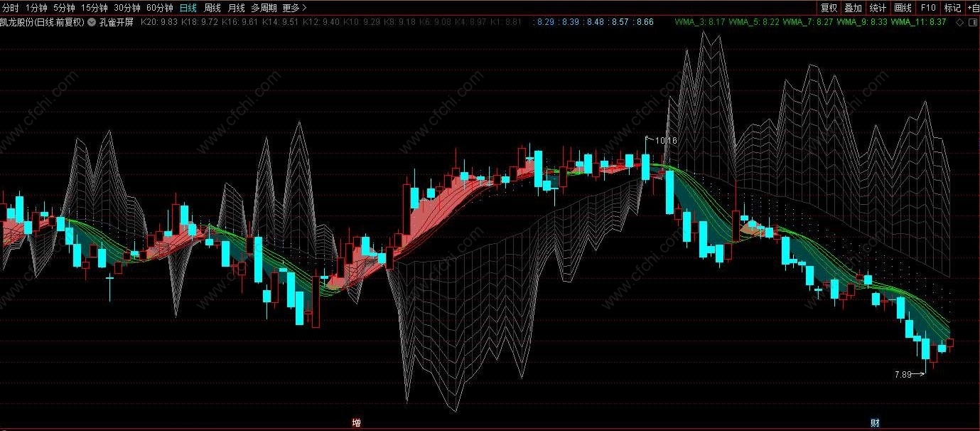
Task: Select the 60分钟 period tab
Action: coord(160,8)
